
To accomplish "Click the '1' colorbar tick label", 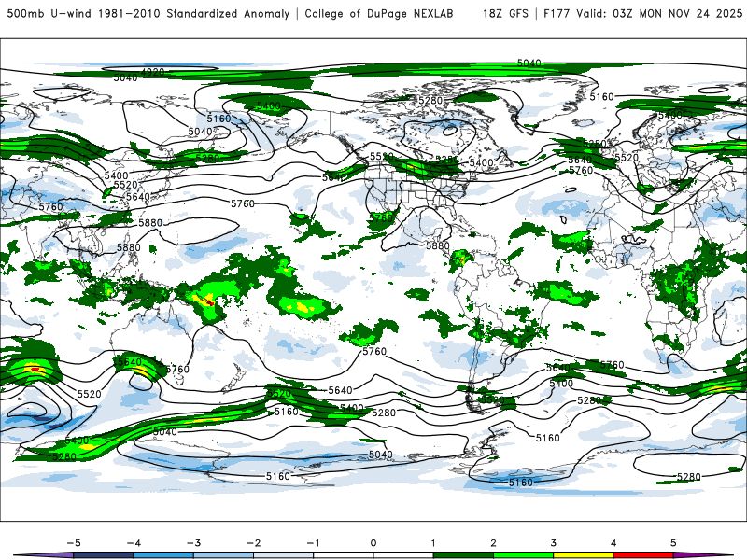I will (433, 543).
